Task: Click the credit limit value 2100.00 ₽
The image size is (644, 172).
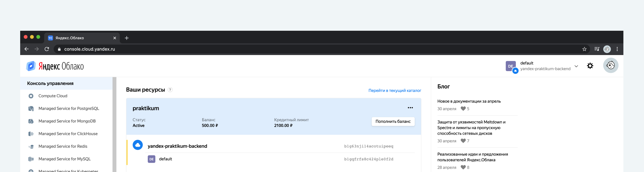Action: 283,126
